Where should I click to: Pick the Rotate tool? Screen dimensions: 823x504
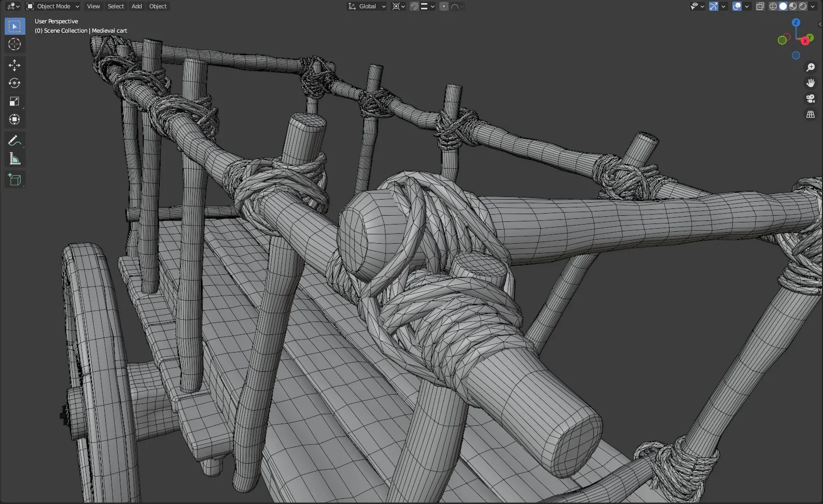[x=15, y=83]
